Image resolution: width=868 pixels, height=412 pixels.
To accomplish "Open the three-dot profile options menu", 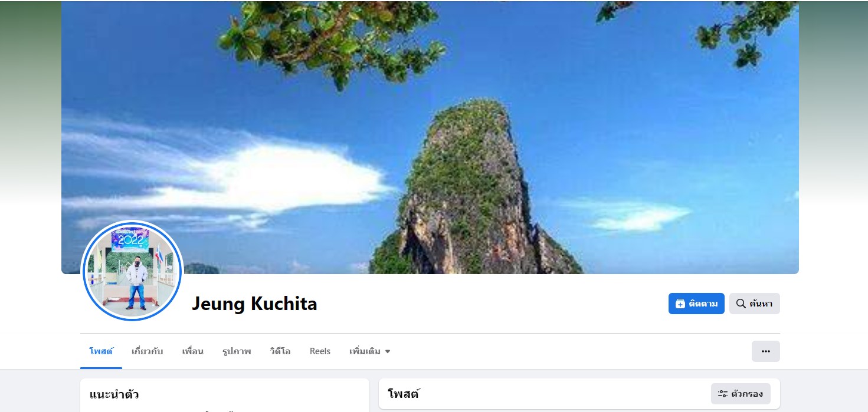I will (766, 351).
